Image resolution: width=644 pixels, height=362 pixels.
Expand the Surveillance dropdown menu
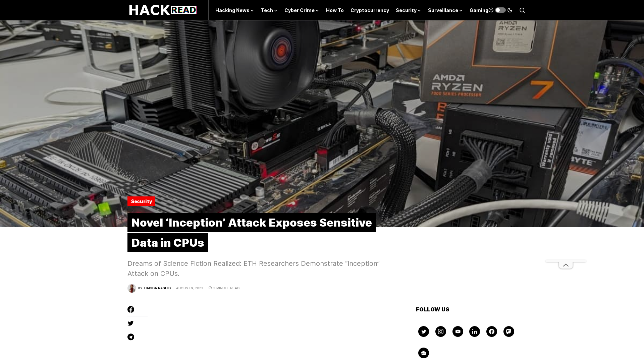point(445,10)
